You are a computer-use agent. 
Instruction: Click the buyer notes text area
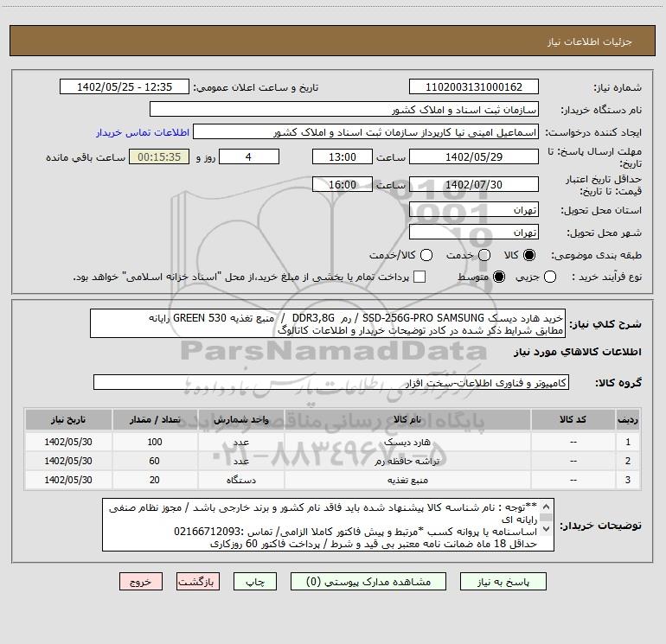pyautogui.click(x=328, y=525)
